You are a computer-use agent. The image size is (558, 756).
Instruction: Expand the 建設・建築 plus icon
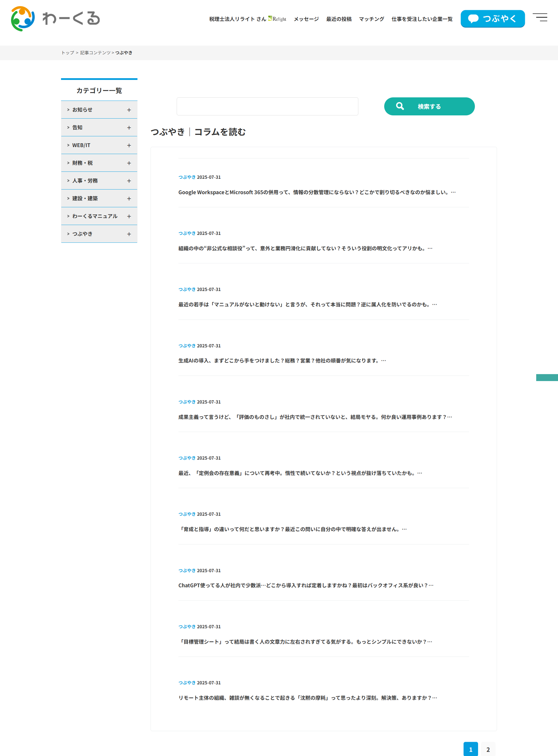pos(129,199)
